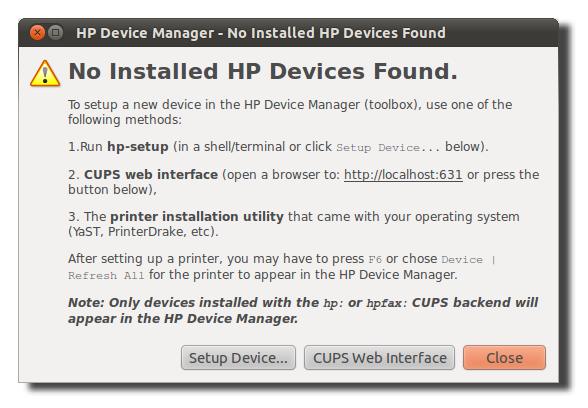
Task: Click the monospace 'Setup Device...' text in step one
Action: (388, 147)
